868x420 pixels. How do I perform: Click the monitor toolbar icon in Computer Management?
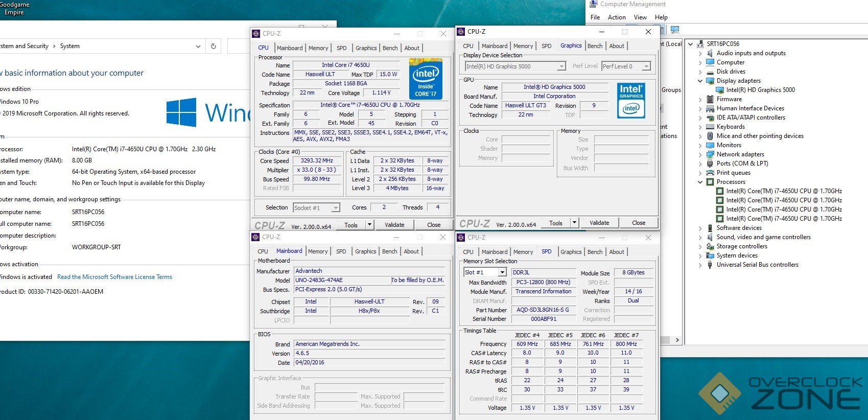tap(675, 30)
